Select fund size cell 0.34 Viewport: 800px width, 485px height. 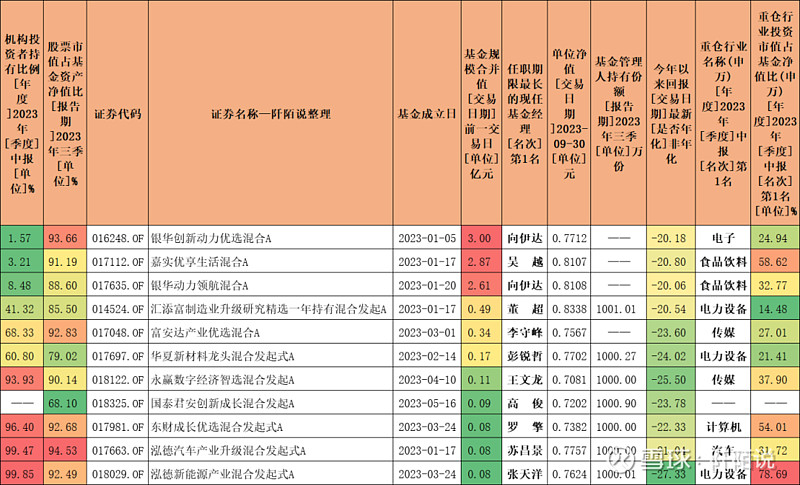[481, 333]
